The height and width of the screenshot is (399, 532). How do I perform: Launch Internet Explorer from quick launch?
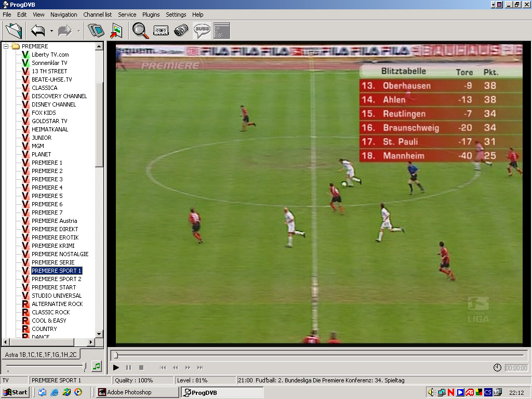(x=54, y=393)
